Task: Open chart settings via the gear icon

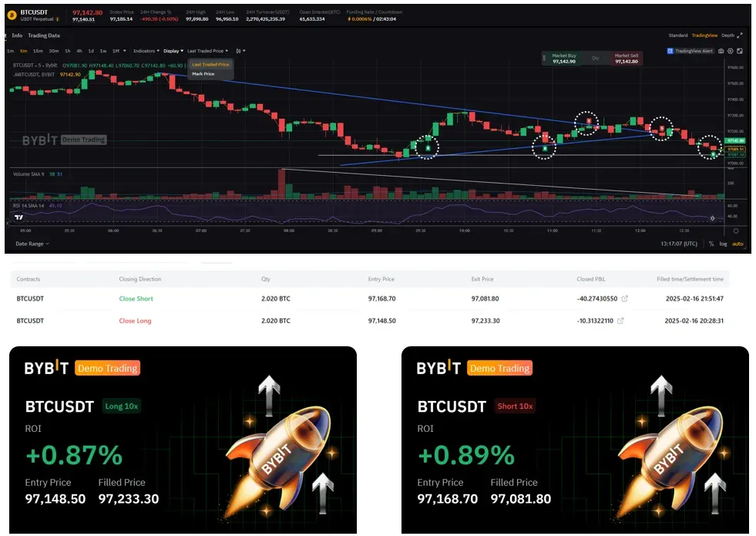Action: click(x=731, y=51)
